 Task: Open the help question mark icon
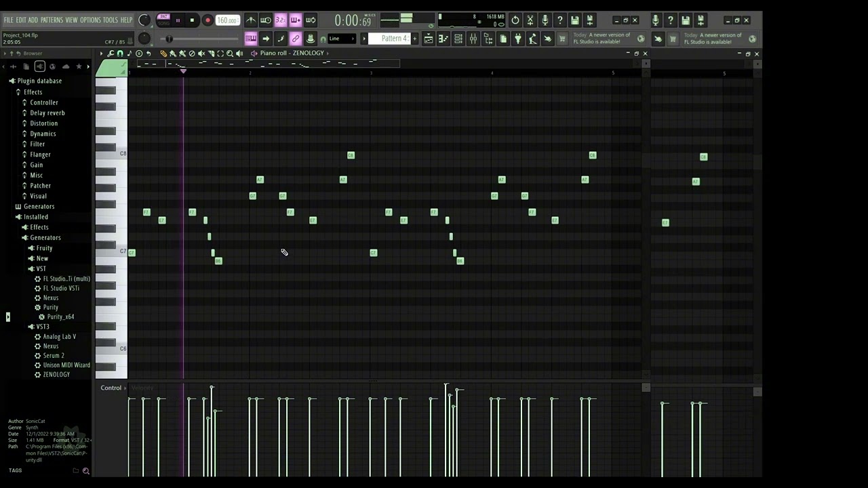pyautogui.click(x=559, y=20)
